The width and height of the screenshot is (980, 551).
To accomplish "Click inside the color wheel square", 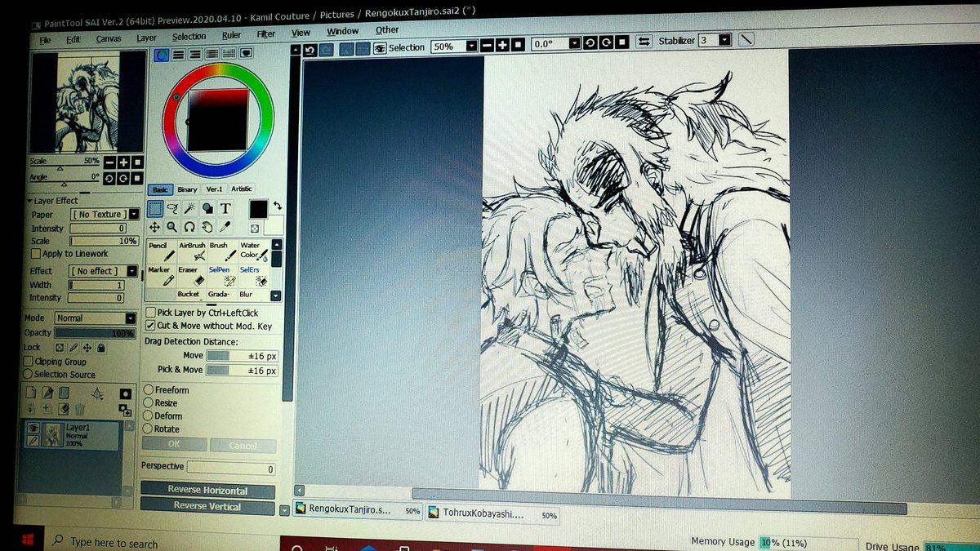I will [x=216, y=119].
